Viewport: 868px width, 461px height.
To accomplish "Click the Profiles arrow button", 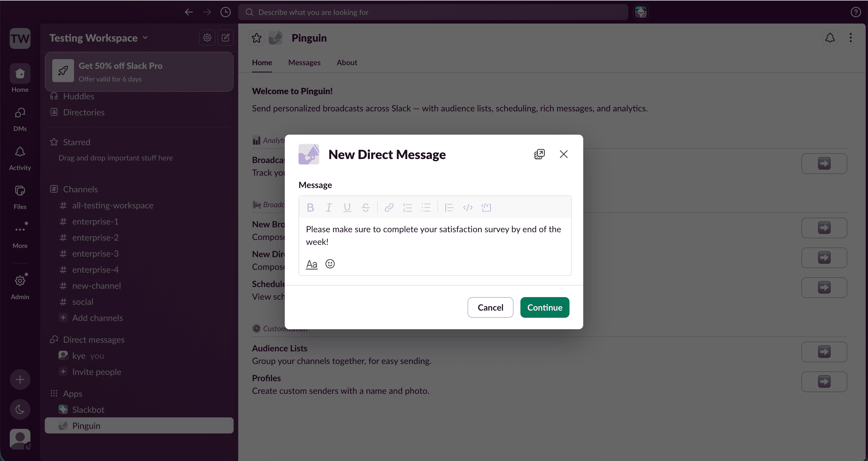I will tap(824, 382).
